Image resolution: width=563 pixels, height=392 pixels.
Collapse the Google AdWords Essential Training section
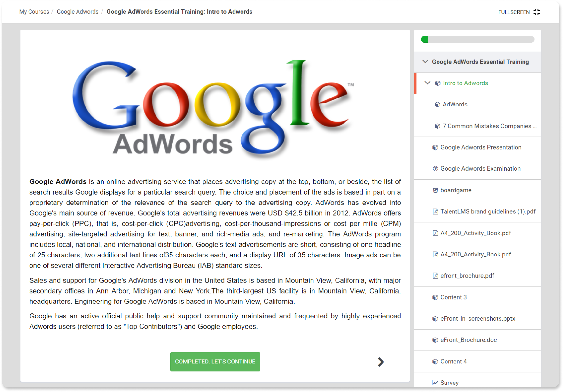pyautogui.click(x=425, y=61)
